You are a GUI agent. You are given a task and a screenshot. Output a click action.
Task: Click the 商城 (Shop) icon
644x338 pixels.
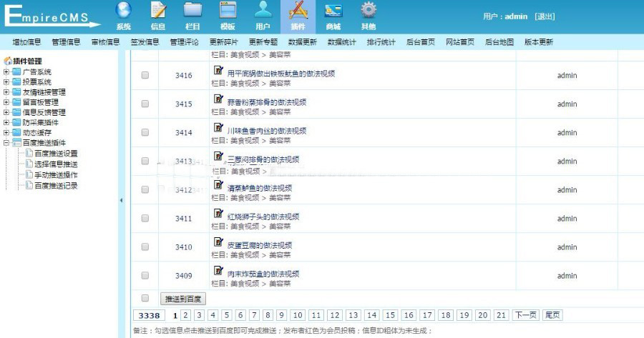coord(333,11)
